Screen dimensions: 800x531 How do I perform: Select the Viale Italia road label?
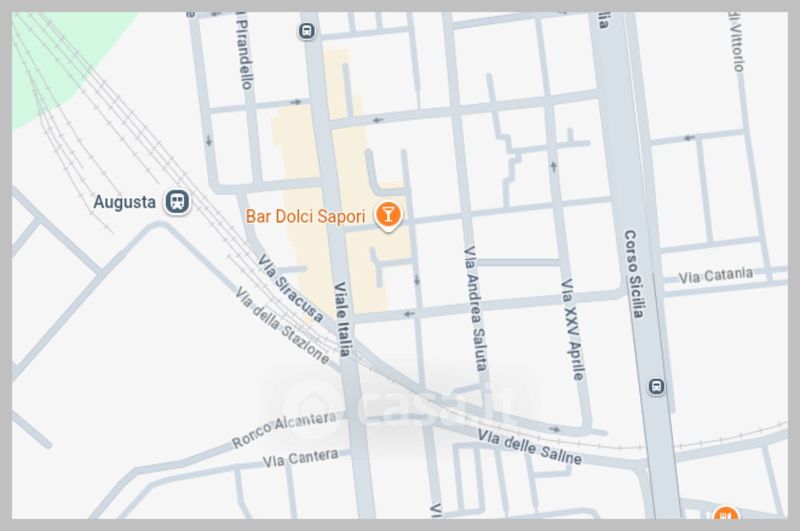[342, 319]
